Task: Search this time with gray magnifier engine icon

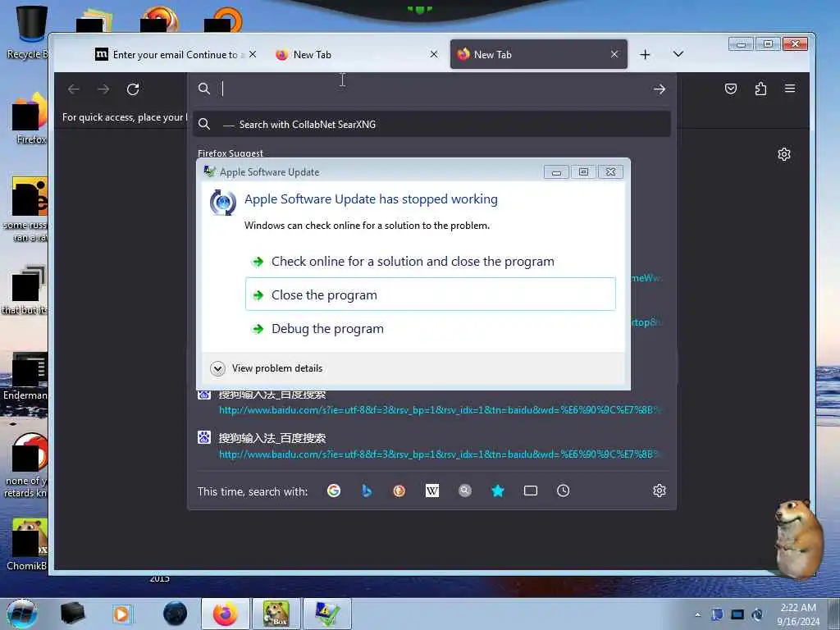Action: coord(465,491)
